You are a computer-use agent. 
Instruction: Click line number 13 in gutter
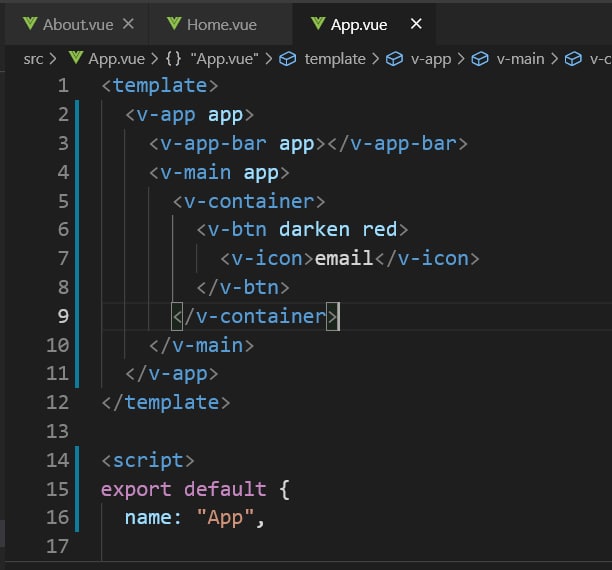point(57,431)
